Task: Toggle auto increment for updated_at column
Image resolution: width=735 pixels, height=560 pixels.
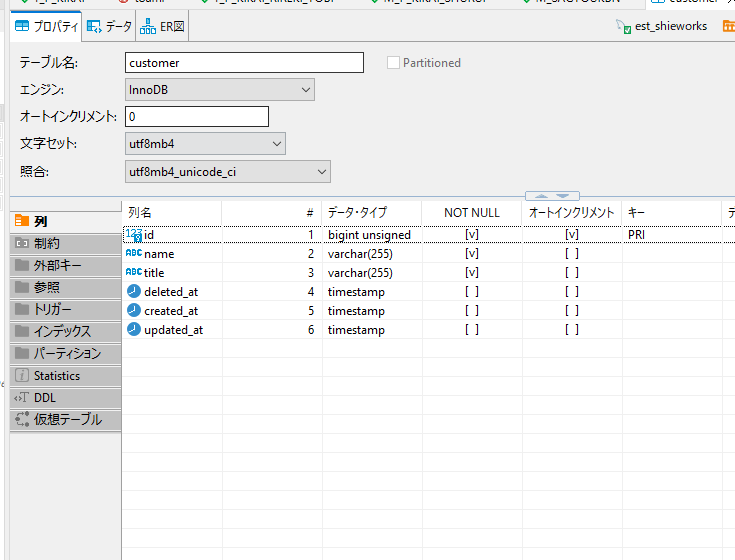Action: coord(571,330)
